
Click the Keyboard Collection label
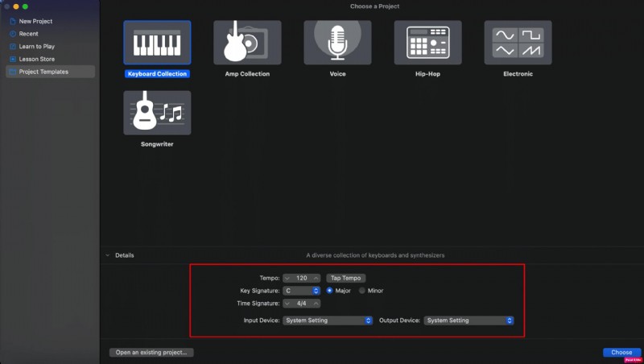(x=157, y=74)
